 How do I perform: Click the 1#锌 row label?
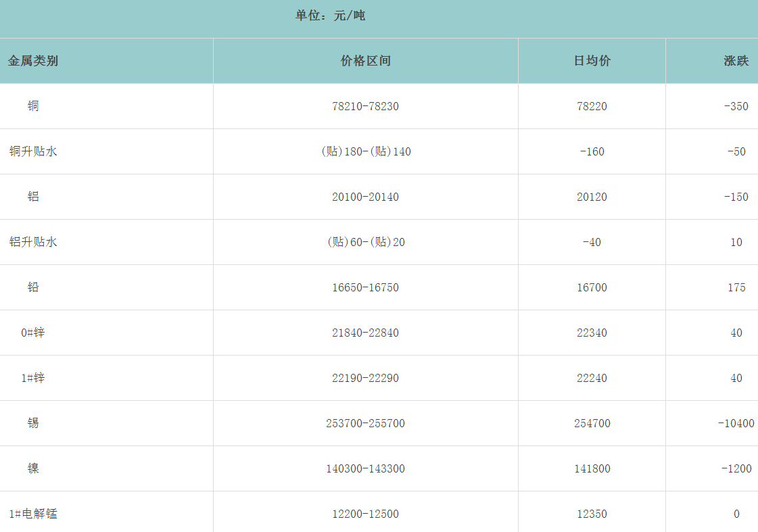(x=33, y=378)
